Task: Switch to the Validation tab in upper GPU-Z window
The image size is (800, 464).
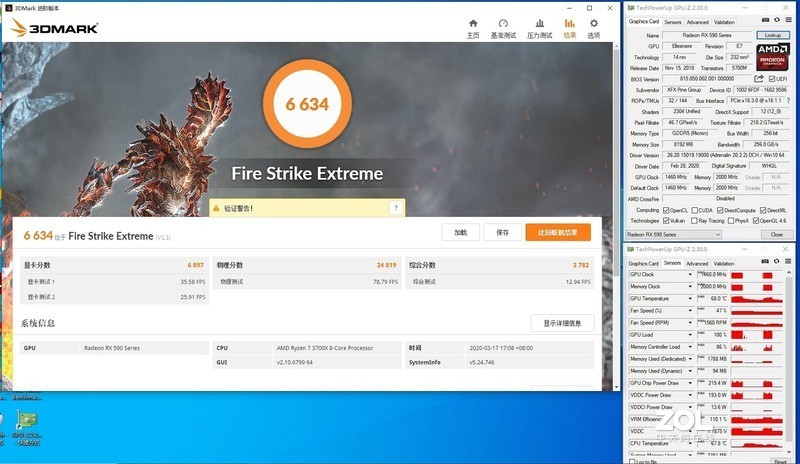Action: point(724,22)
